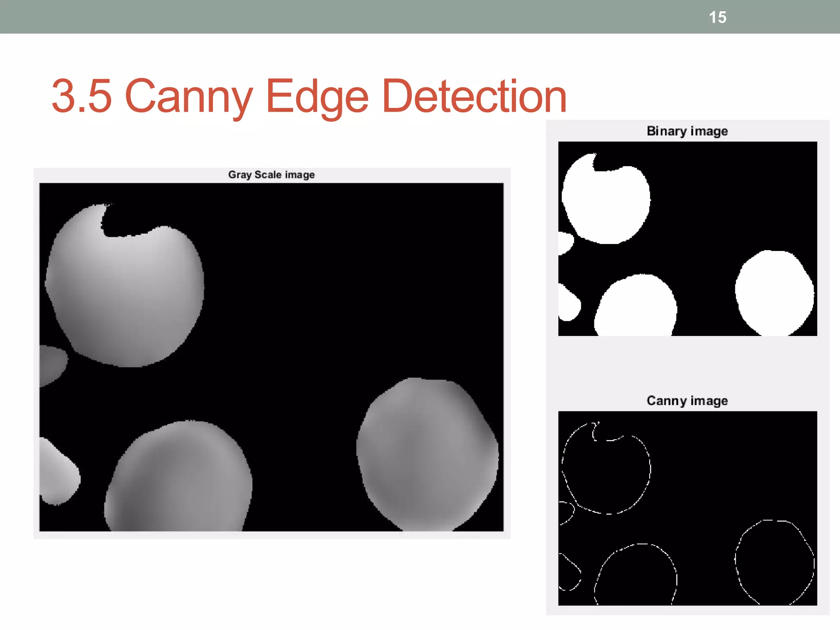
Task: Select the Gray Scale image figure
Action: pyautogui.click(x=272, y=357)
